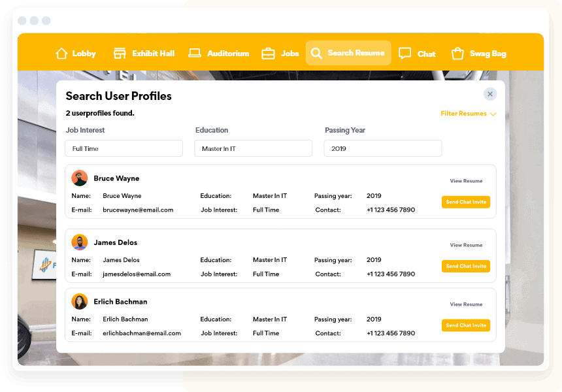The image size is (562, 392).
Task: Close the Search User Profiles dialog
Action: [490, 94]
